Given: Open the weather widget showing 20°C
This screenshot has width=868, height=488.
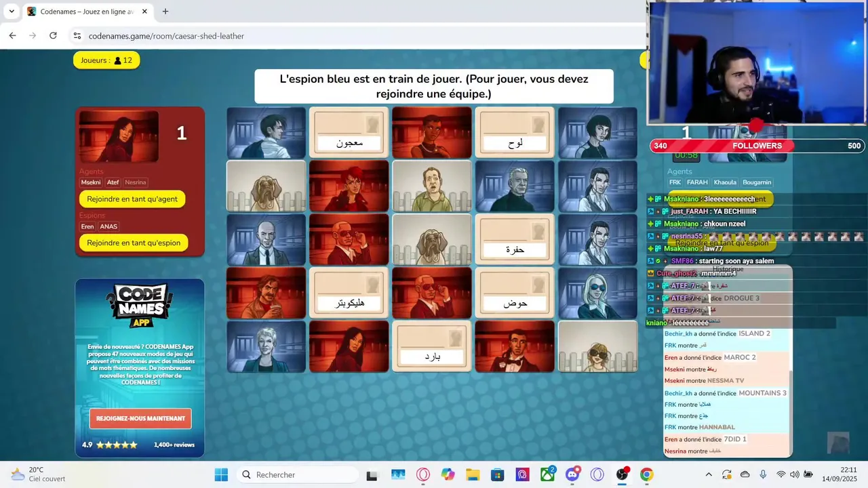Looking at the screenshot, I should tap(38, 474).
